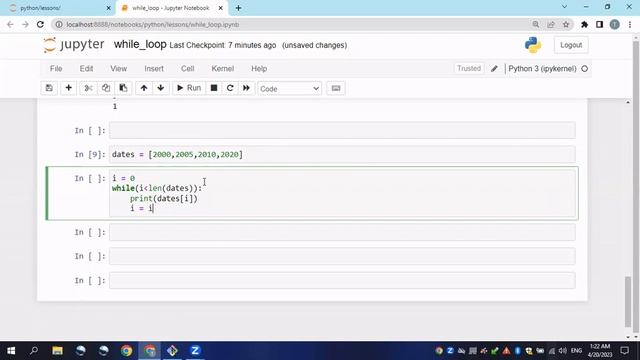Open the tab search chevron
This screenshot has width=640, height=360.
[x=564, y=7]
